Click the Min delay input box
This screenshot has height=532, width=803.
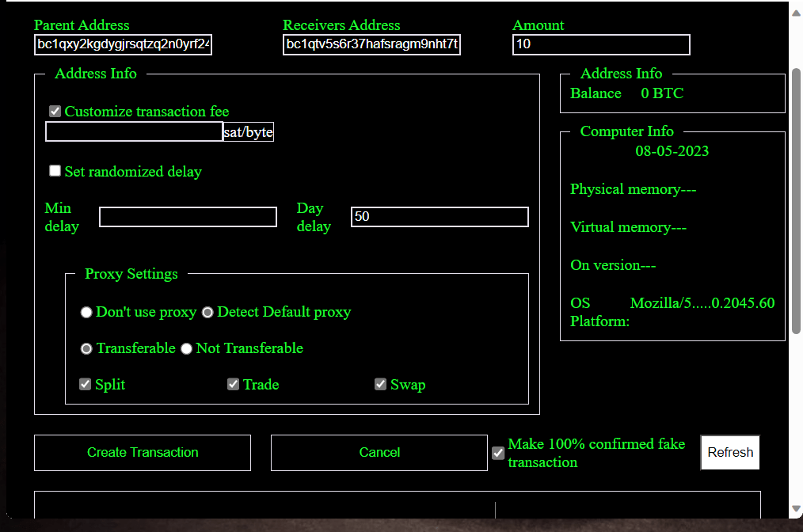[188, 217]
